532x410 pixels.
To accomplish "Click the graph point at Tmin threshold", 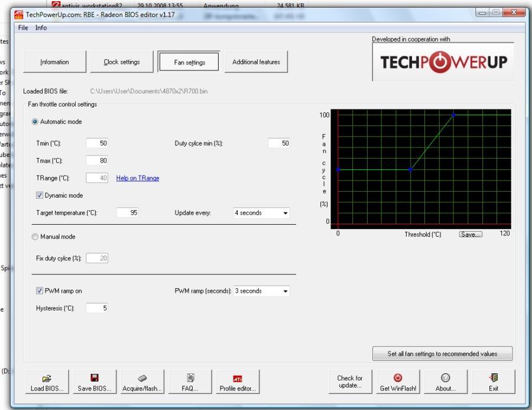I will (410, 169).
